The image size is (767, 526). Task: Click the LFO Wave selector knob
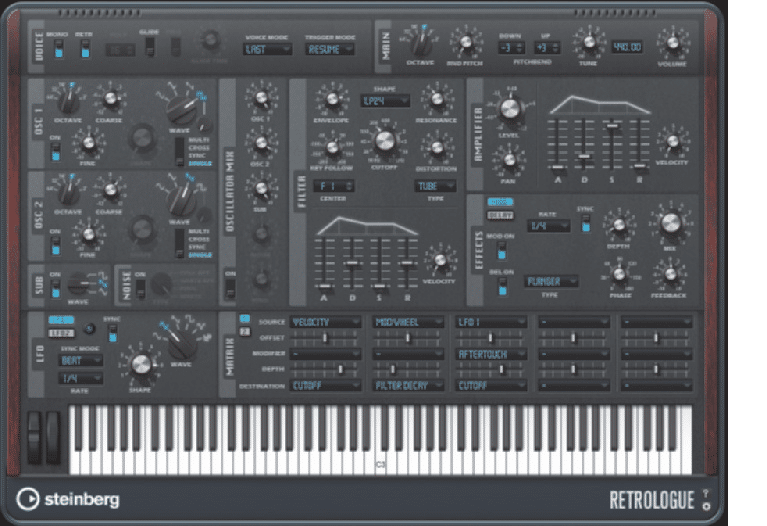point(182,344)
